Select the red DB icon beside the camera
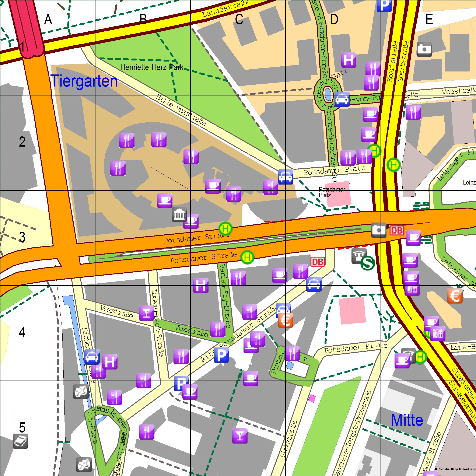 click(x=397, y=230)
